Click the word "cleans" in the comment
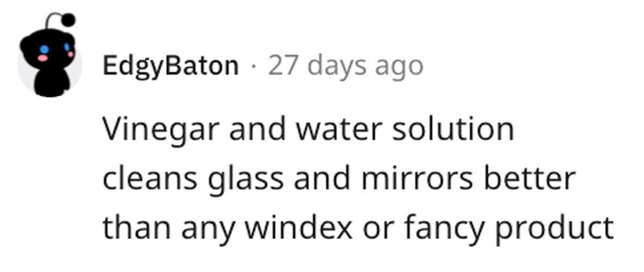Viewport: 644px width, 272px height. pos(150,179)
